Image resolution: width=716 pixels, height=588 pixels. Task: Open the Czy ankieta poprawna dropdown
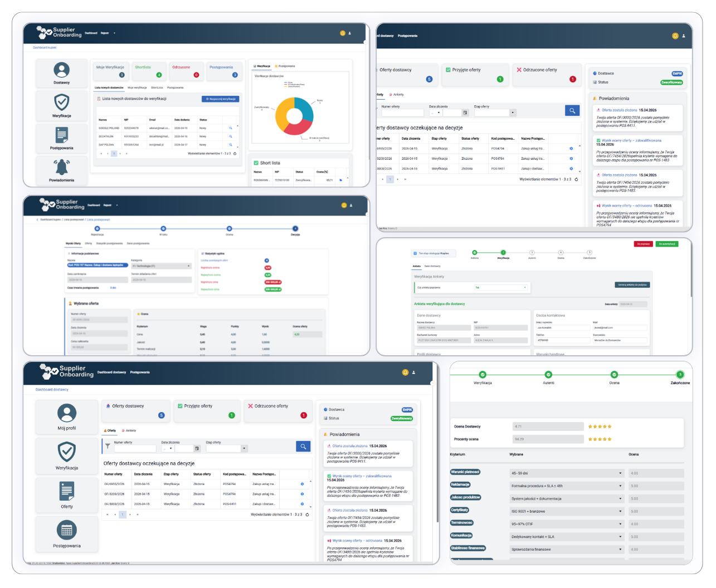point(501,287)
